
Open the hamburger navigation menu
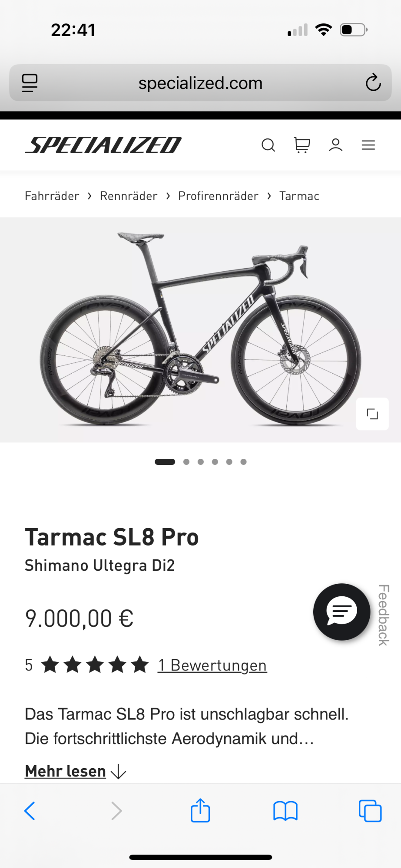point(368,145)
